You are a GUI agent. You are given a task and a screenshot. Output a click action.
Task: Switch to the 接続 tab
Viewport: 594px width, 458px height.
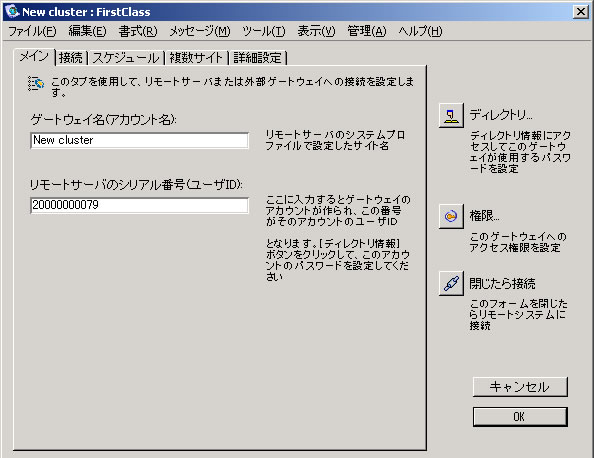pos(71,58)
